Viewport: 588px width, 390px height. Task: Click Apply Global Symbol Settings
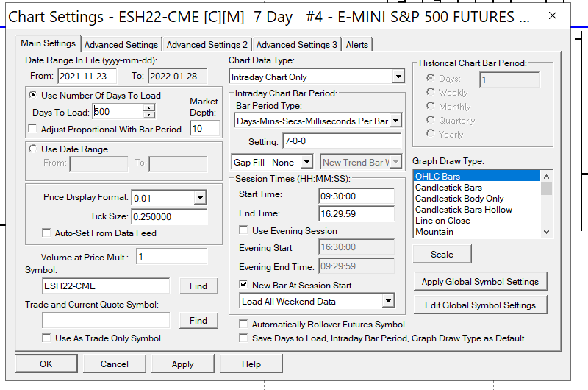[481, 282]
